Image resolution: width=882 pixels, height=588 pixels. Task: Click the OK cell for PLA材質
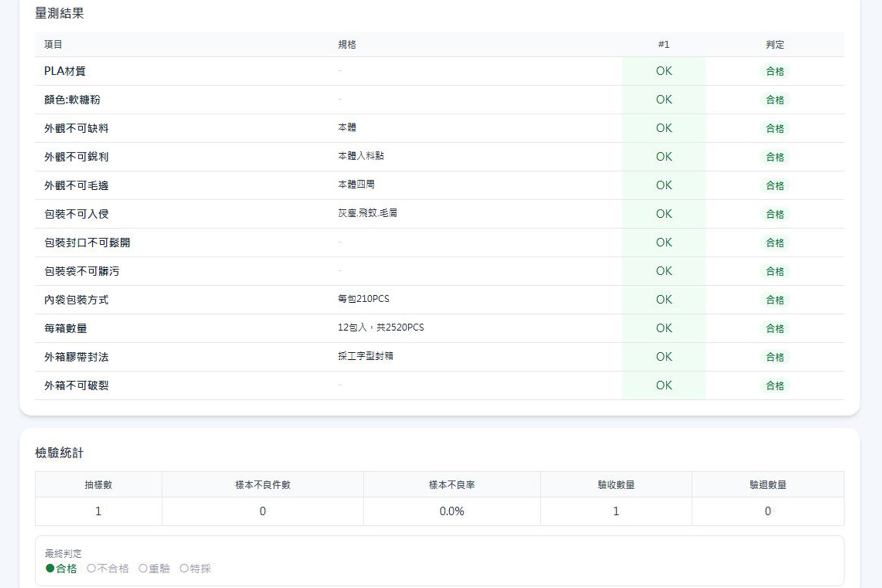pyautogui.click(x=664, y=71)
